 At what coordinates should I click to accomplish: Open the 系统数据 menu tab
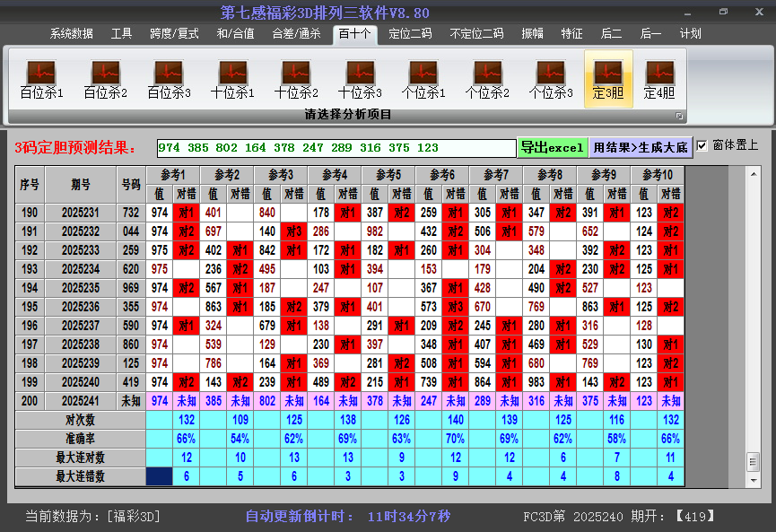(x=72, y=33)
